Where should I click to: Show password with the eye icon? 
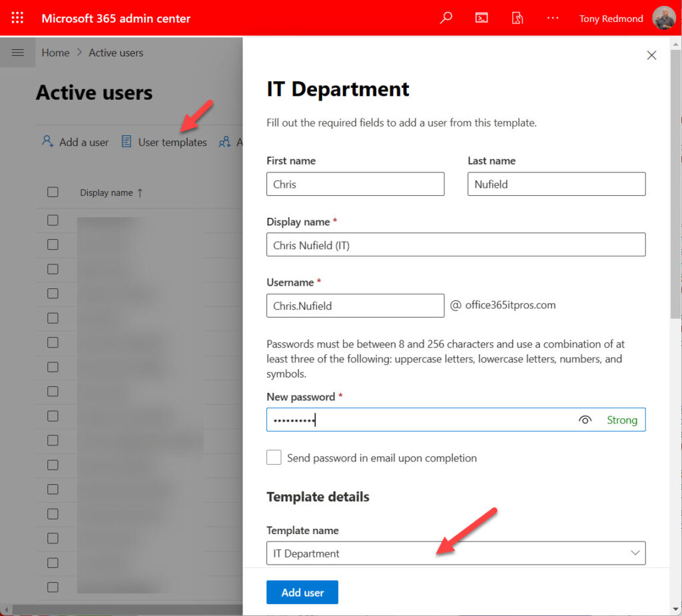tap(585, 420)
